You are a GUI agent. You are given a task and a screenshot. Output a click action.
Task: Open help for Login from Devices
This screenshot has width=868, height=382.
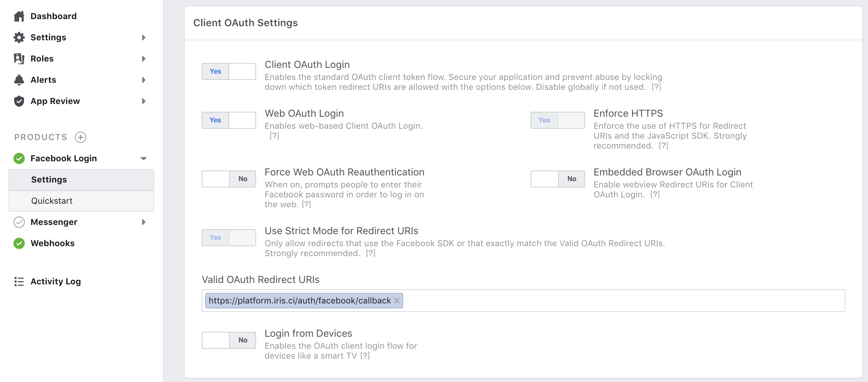click(x=365, y=356)
